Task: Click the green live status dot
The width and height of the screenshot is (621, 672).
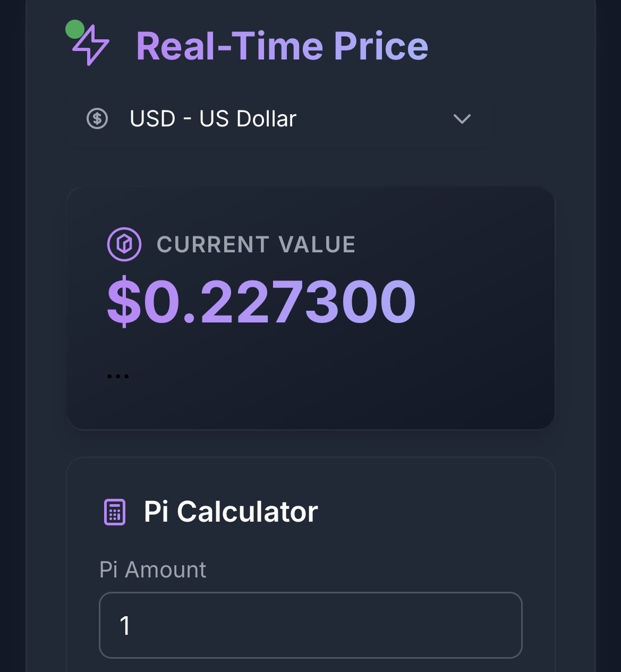Action: [x=75, y=29]
